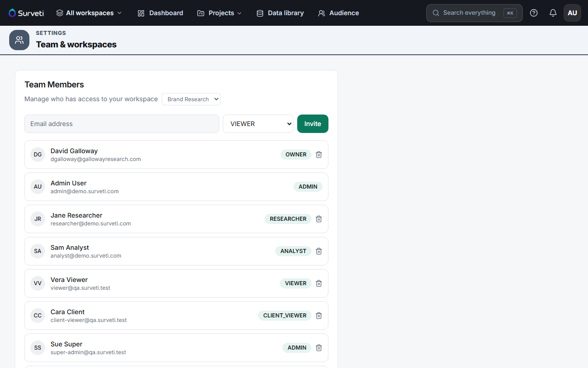Open the help question mark icon

pos(534,13)
